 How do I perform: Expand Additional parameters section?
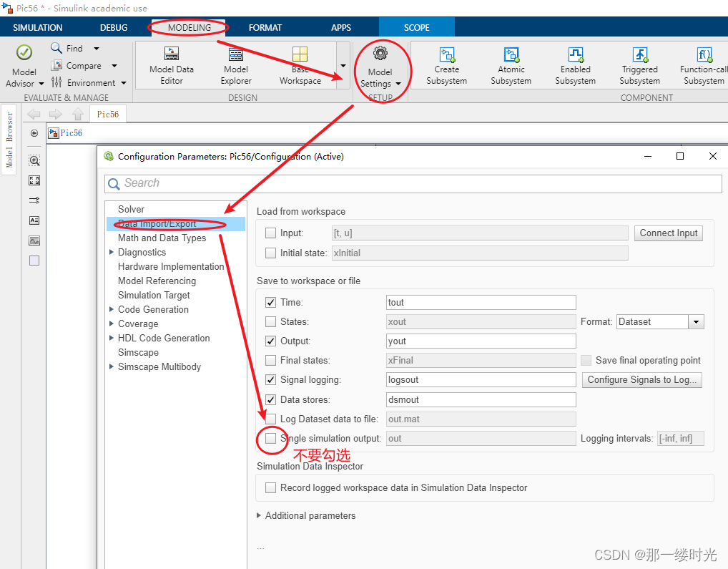[259, 515]
